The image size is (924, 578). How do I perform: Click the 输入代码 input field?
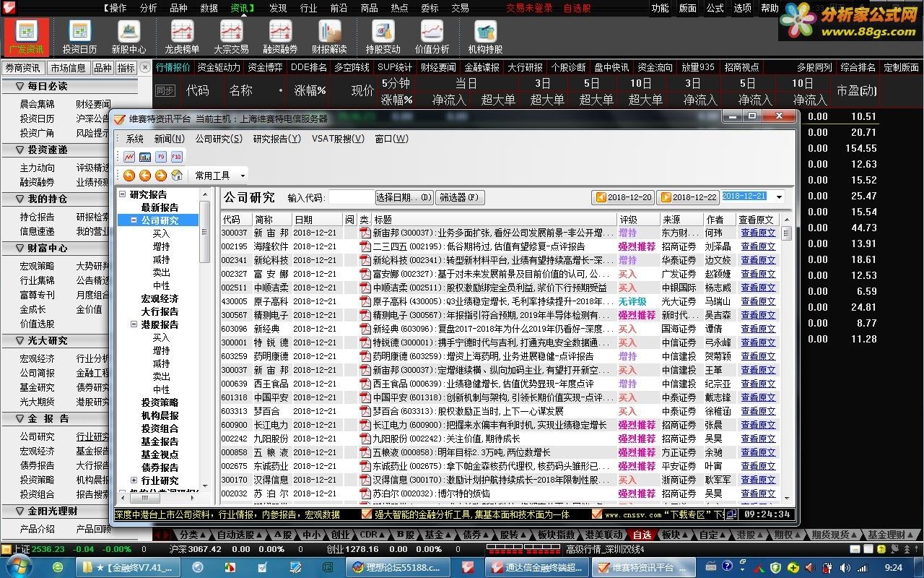[351, 197]
